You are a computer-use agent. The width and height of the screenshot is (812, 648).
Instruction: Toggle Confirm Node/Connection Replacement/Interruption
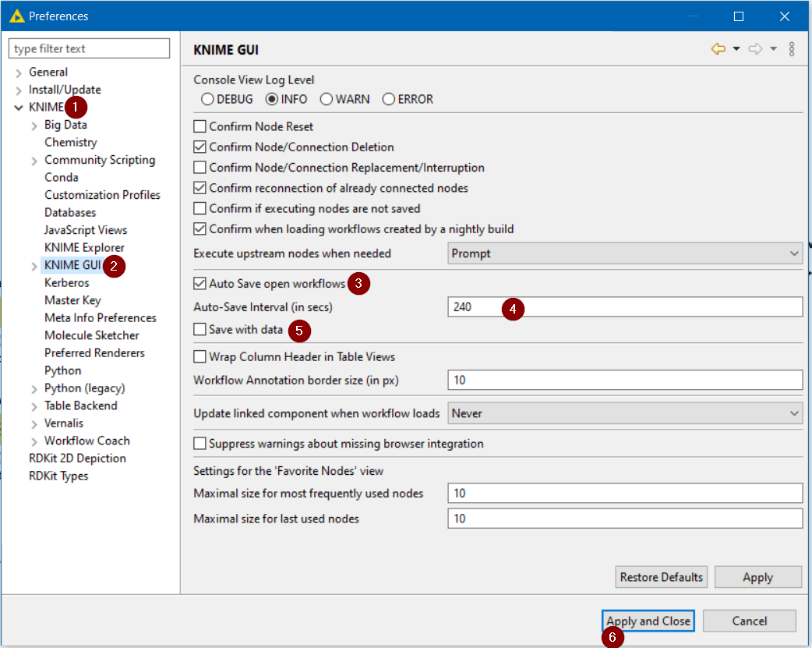point(200,168)
